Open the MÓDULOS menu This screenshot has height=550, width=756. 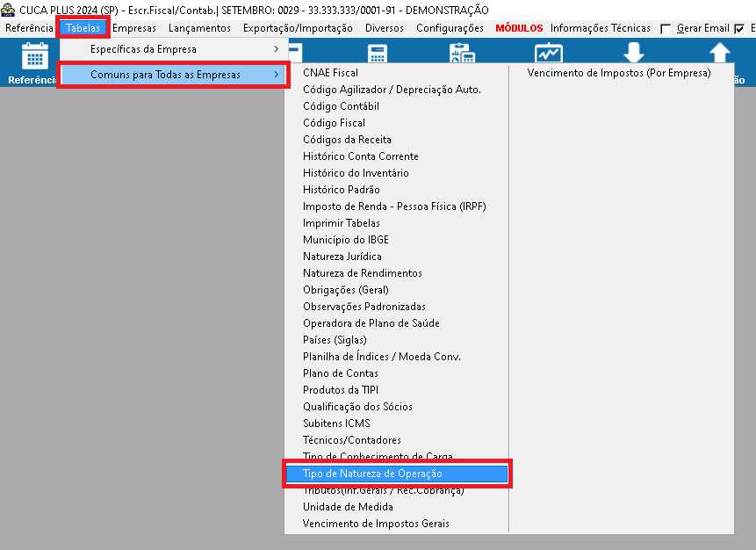tap(519, 28)
